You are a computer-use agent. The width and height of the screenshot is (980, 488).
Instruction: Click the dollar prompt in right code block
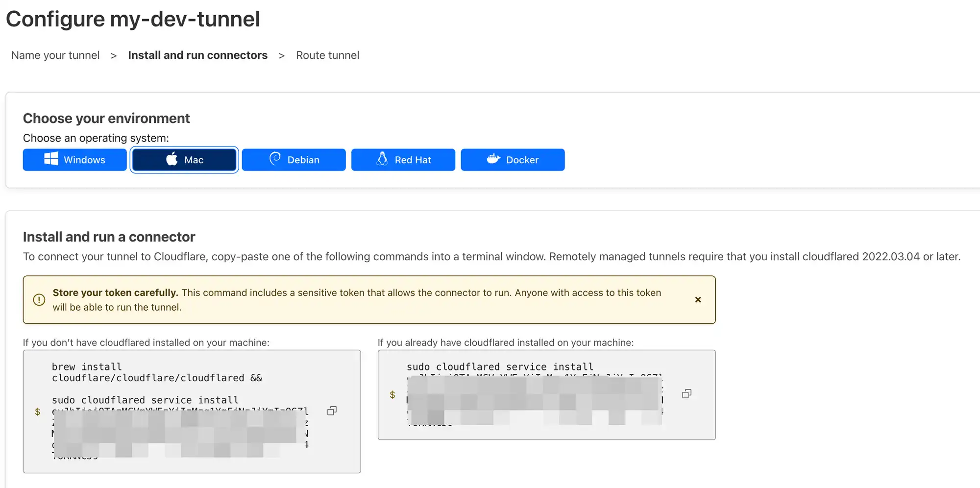pos(392,395)
